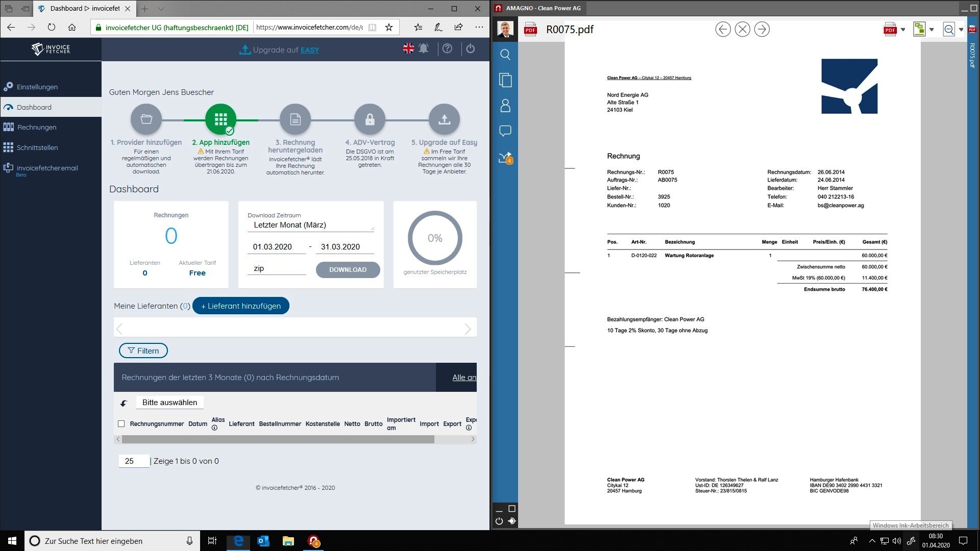Sort table by Datum column
980x551 pixels.
pyautogui.click(x=198, y=424)
